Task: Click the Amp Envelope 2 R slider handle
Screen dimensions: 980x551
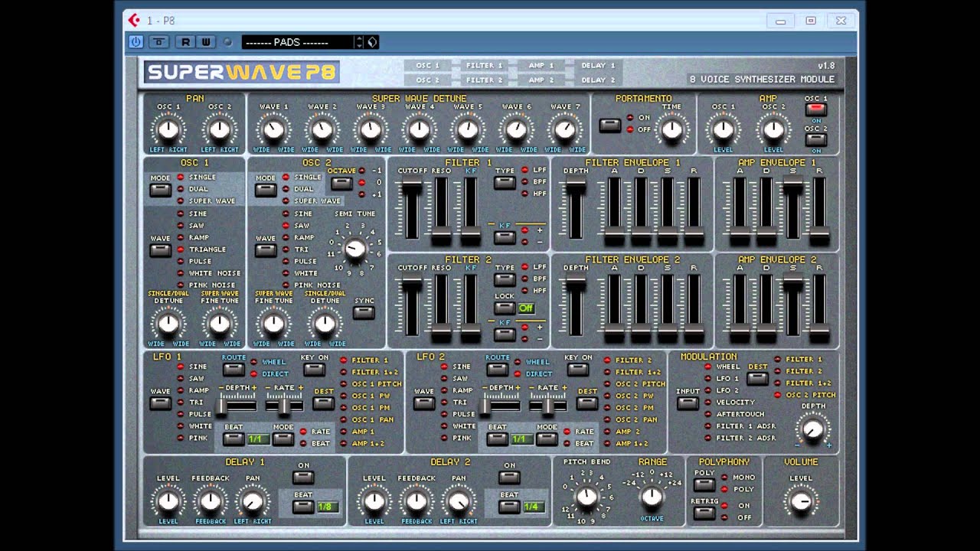Action: [x=819, y=334]
